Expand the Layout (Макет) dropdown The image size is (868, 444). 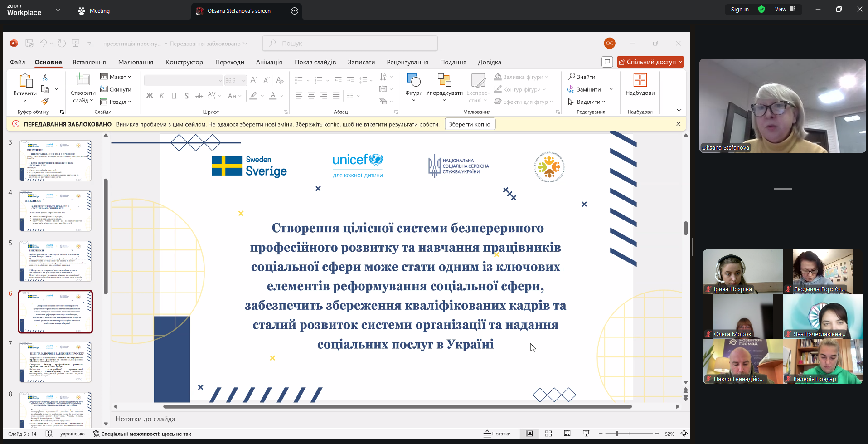click(x=116, y=77)
